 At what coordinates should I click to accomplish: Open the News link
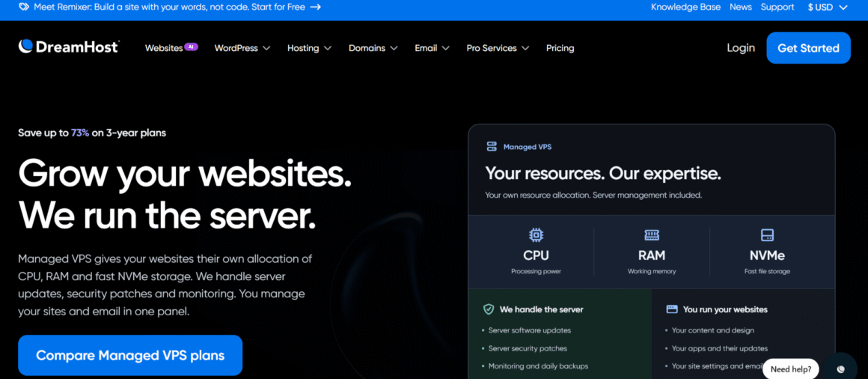click(x=741, y=7)
